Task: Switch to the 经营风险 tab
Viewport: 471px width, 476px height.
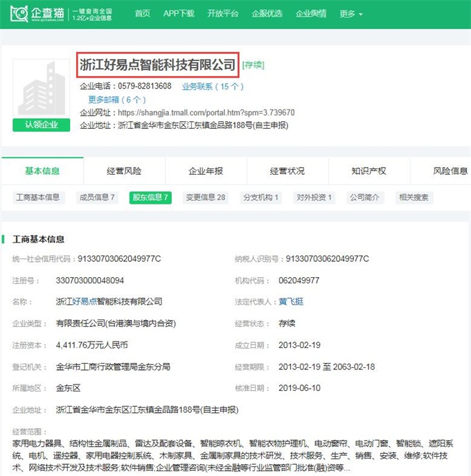Action: coord(124,171)
